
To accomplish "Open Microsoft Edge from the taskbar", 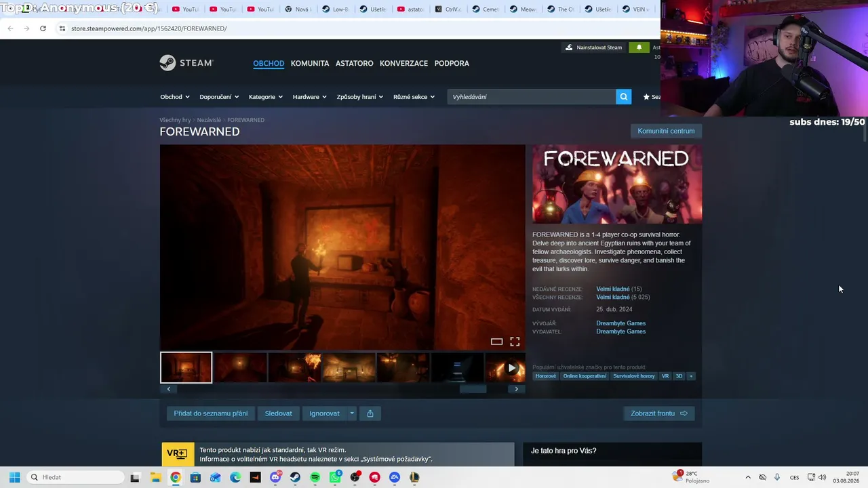I will pyautogui.click(x=235, y=477).
